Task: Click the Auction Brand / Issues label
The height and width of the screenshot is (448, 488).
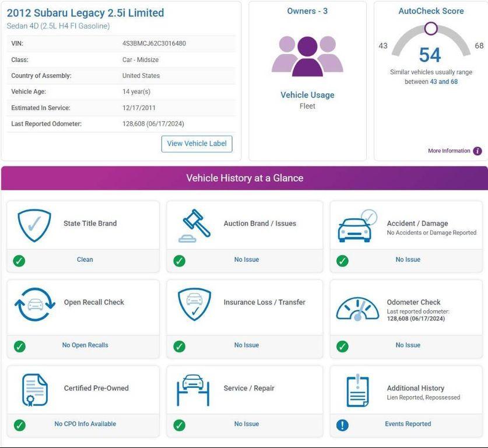Action: click(x=260, y=223)
